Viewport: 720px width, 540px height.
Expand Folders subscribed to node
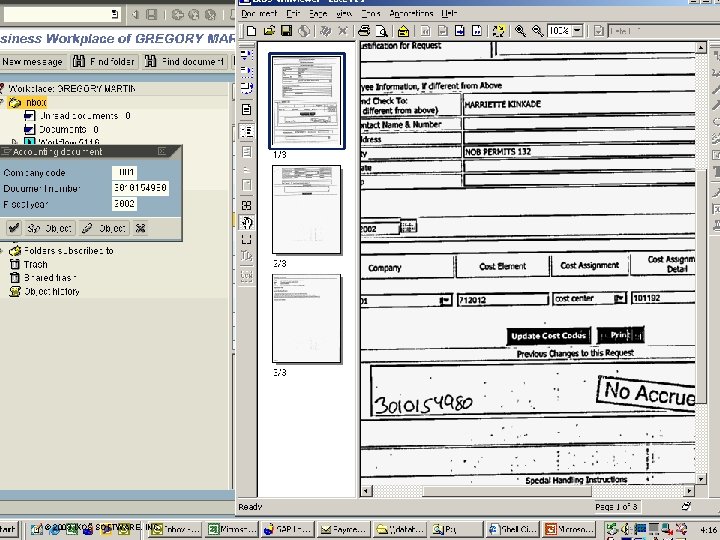(x=2, y=251)
